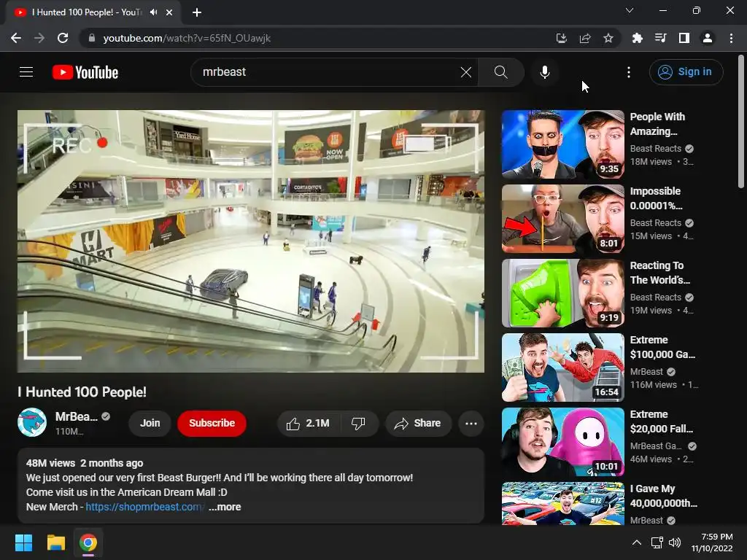
Task: Go forward with browser forward arrow
Action: pyautogui.click(x=39, y=38)
